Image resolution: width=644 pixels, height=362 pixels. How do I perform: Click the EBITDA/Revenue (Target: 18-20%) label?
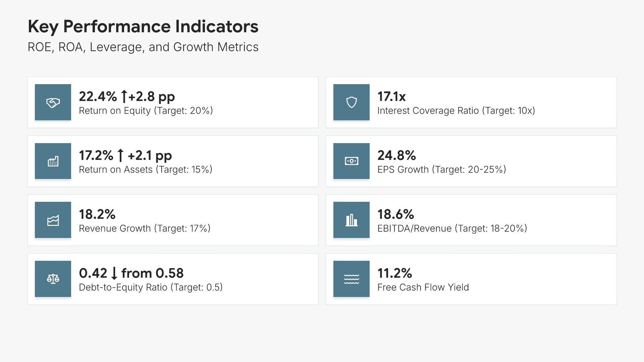(452, 229)
